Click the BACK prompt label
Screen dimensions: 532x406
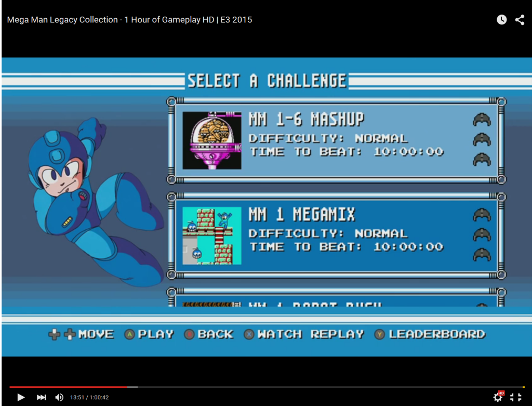click(216, 334)
